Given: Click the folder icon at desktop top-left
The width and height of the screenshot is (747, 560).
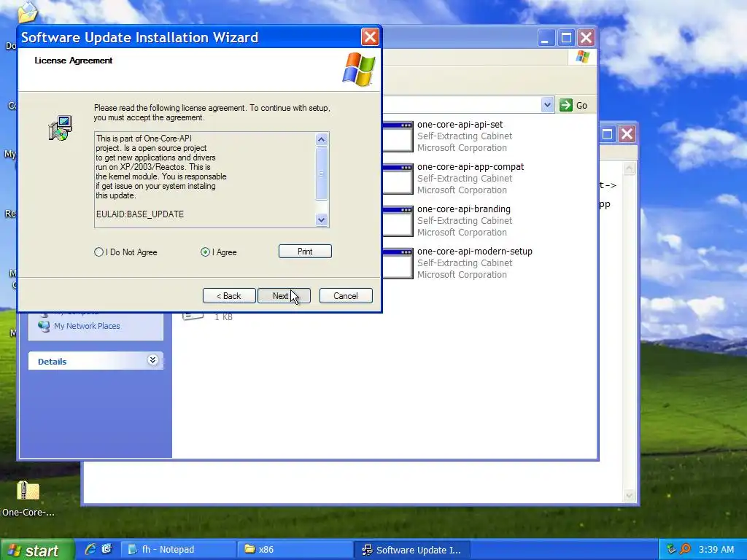Looking at the screenshot, I should (x=27, y=12).
